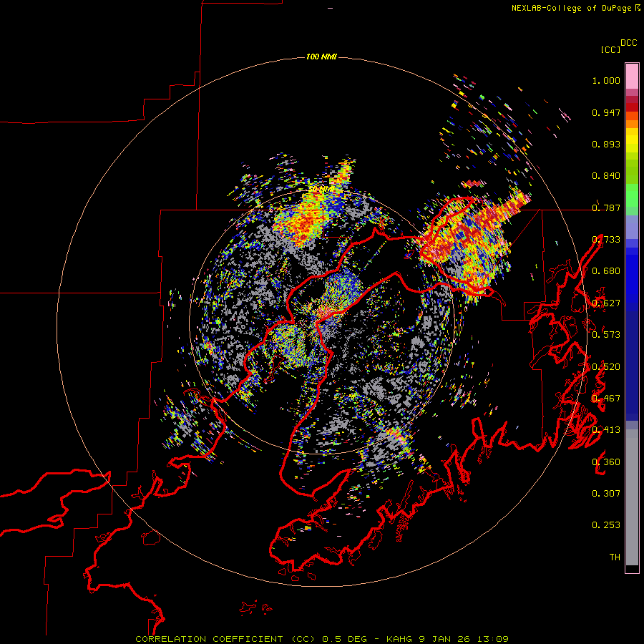The width and height of the screenshot is (644, 644).
Task: Click the 0.467 legend value
Action: pos(606,399)
